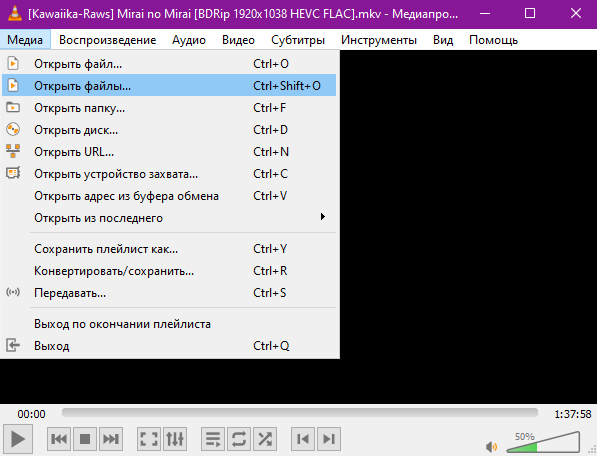Select 'Открыть URL...' menu entry
The width and height of the screenshot is (597, 456).
point(169,152)
